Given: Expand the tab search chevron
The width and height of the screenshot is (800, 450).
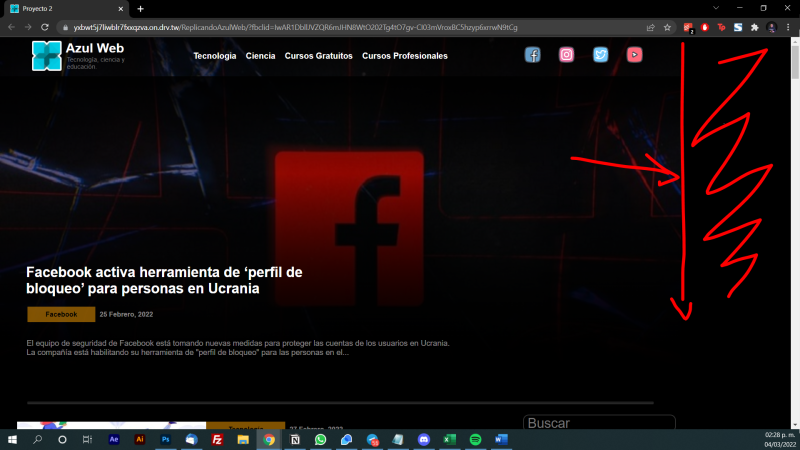Looking at the screenshot, I should click(714, 8).
